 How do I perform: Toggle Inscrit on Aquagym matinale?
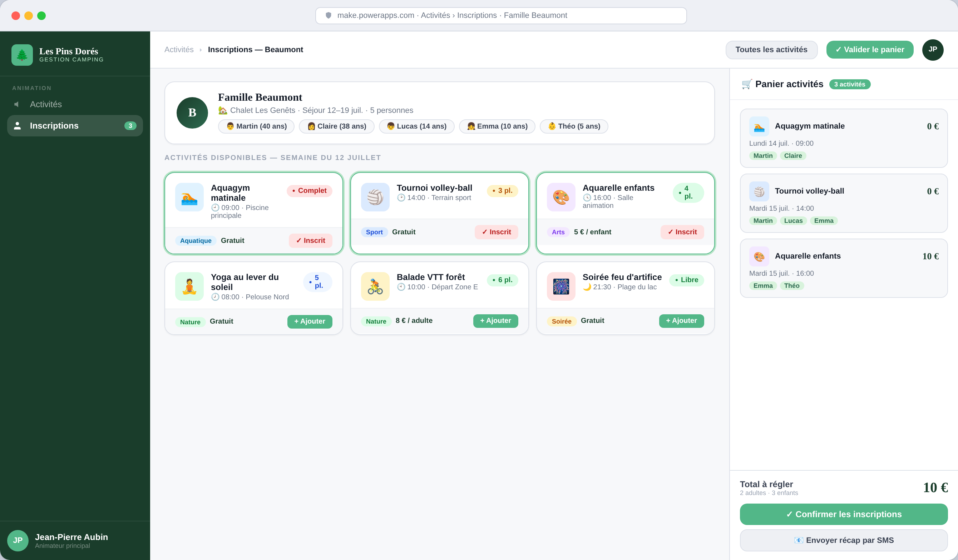pos(310,240)
